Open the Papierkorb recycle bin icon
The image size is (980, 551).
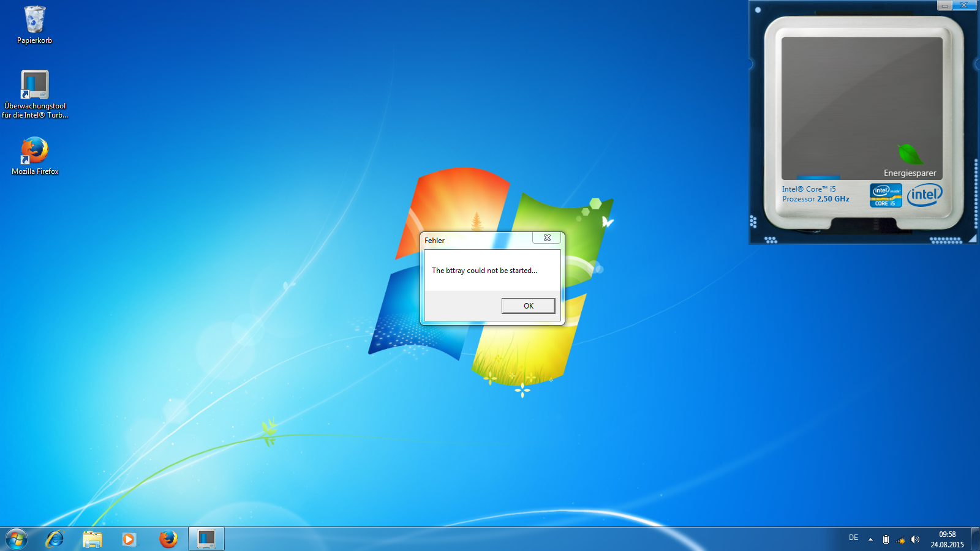[x=34, y=24]
